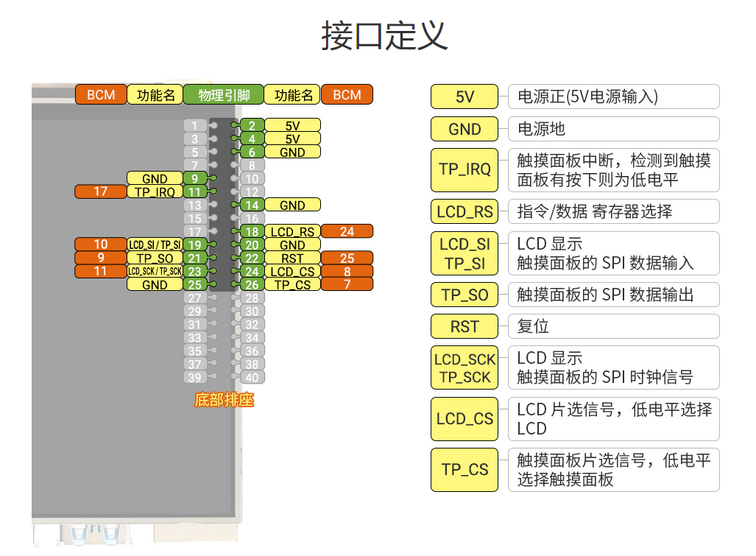Click the orange 底部排座 caption
Image resolution: width=756 pixels, height=556 pixels.
225,400
